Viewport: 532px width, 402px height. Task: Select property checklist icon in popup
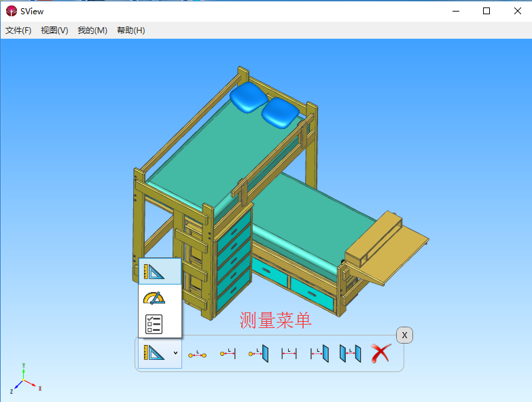(154, 324)
